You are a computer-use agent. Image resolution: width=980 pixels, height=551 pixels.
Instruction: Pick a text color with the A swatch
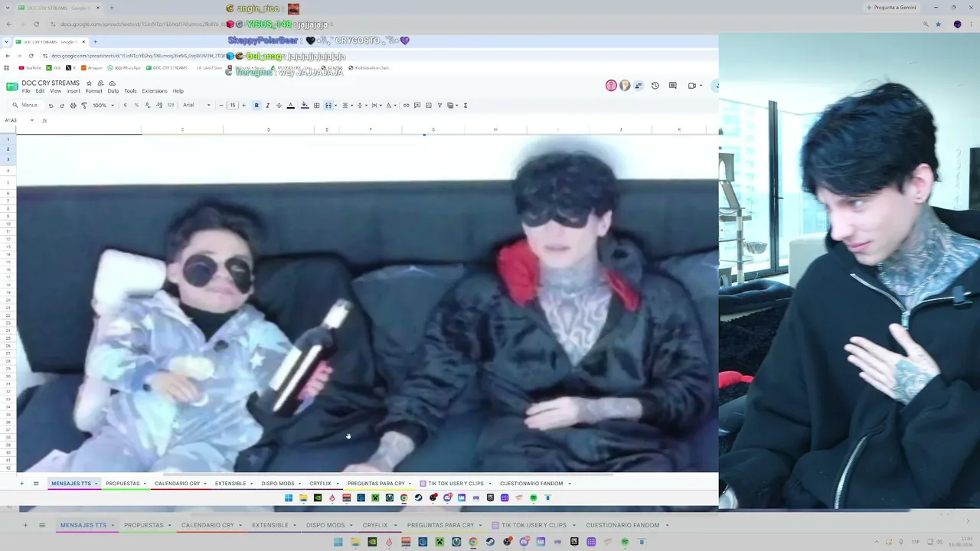pos(290,106)
